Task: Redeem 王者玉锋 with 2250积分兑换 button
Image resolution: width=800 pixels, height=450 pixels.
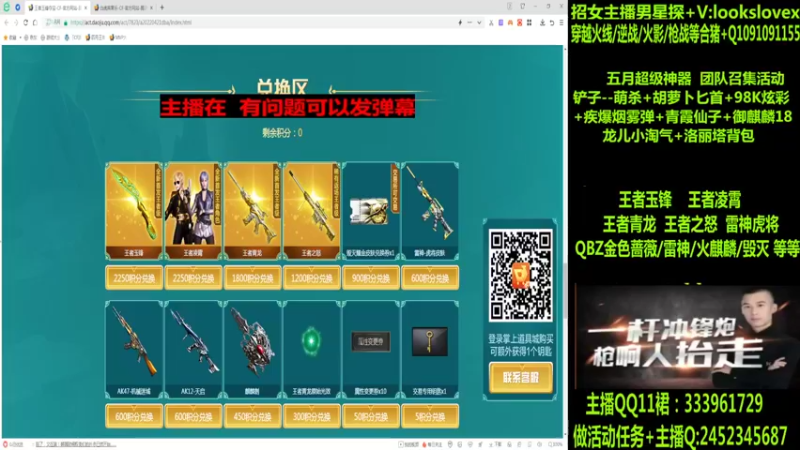Action: click(x=134, y=278)
